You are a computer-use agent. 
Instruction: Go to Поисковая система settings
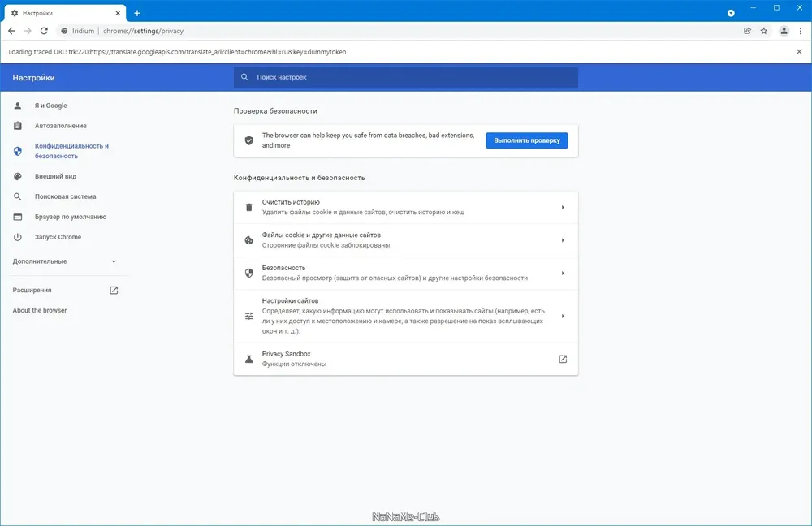(65, 196)
